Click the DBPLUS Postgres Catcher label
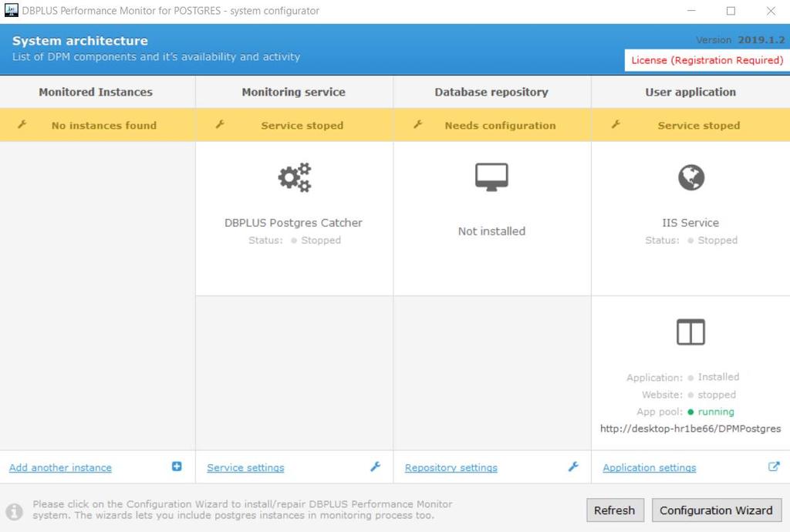Screen dimensions: 790x532 [x=293, y=223]
